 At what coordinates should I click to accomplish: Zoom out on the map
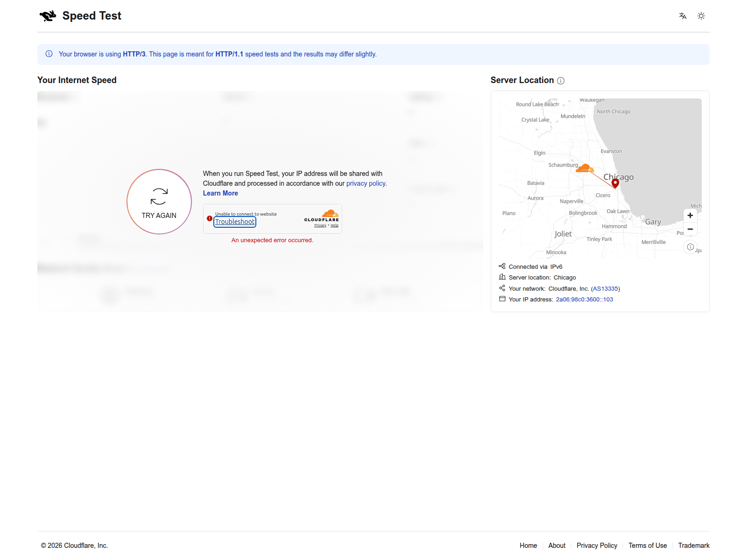coord(690,229)
